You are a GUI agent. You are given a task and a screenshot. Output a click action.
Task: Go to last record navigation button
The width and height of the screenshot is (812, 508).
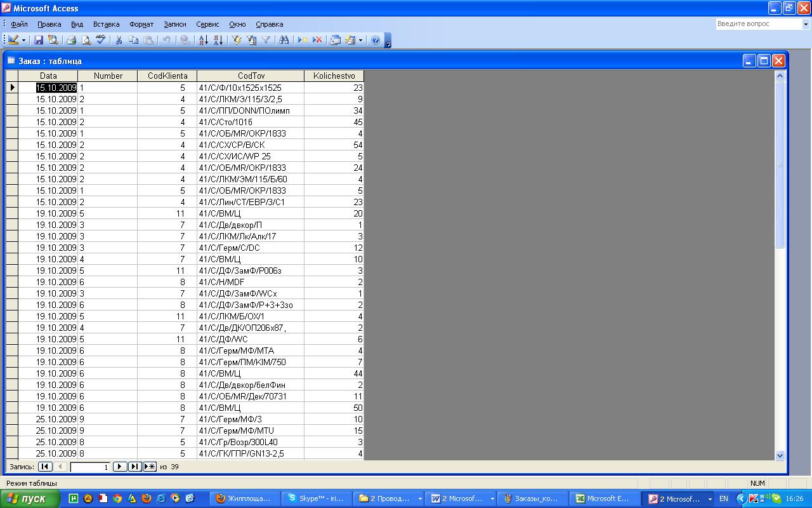(134, 467)
